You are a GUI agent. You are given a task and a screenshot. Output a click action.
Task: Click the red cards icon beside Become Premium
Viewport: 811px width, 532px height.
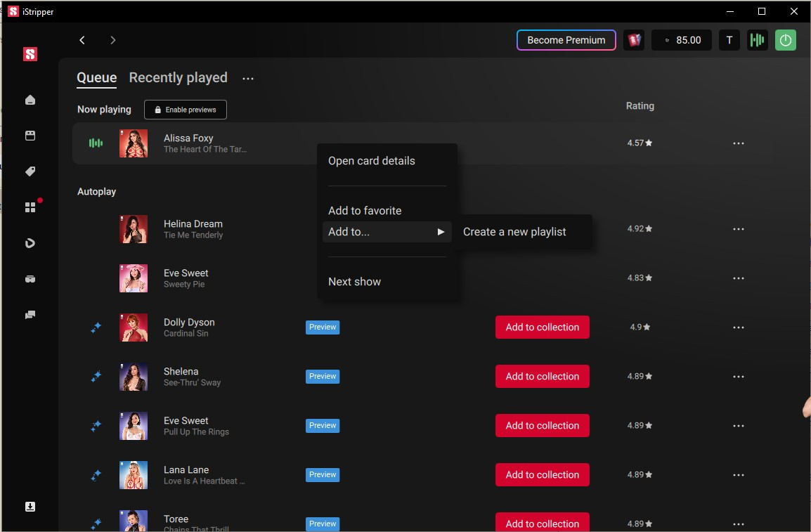point(634,40)
